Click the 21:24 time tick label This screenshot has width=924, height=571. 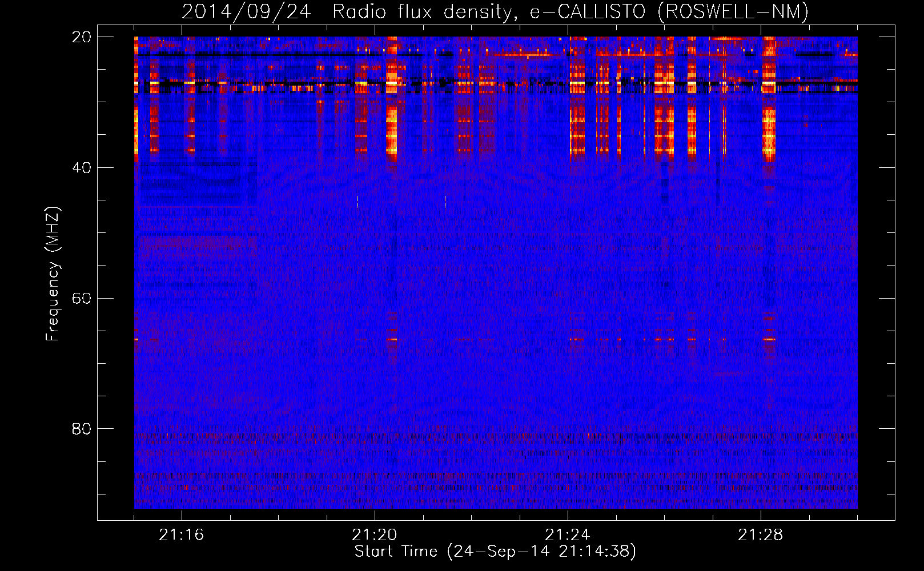click(568, 534)
